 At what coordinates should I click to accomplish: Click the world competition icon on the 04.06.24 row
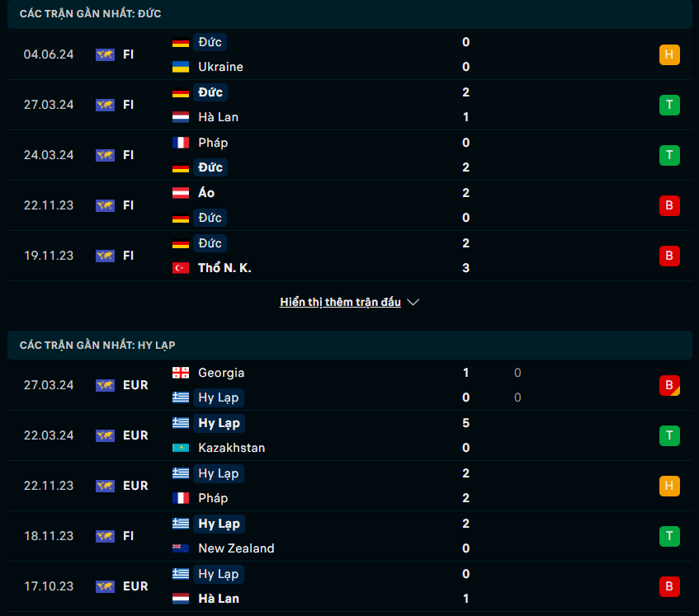click(105, 54)
